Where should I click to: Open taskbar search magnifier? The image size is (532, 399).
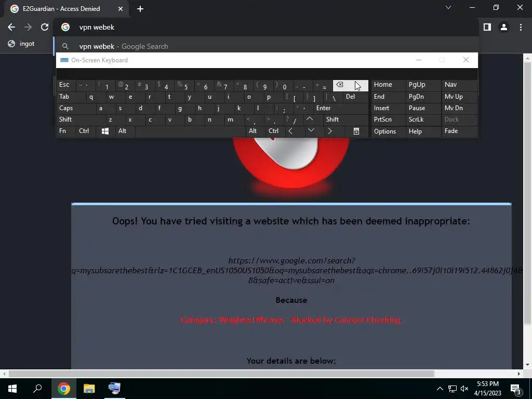coord(37,389)
